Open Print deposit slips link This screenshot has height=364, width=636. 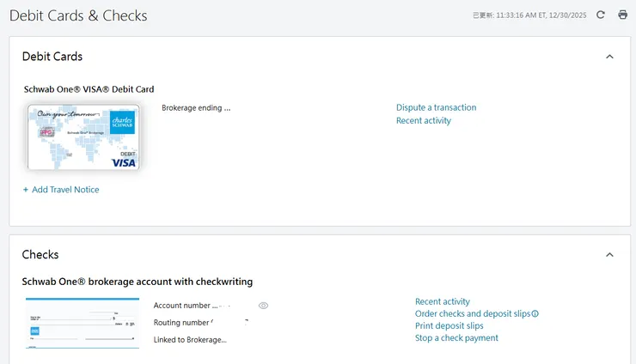pos(449,326)
